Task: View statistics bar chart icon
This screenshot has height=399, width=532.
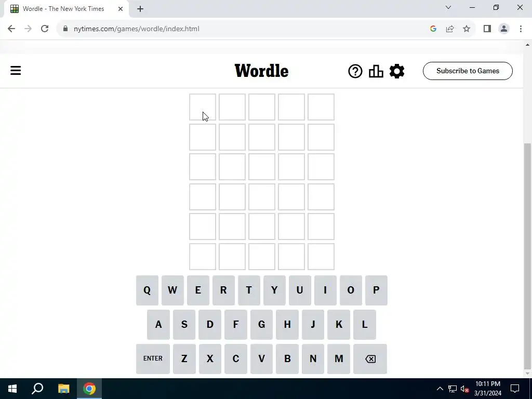Action: 376,71
